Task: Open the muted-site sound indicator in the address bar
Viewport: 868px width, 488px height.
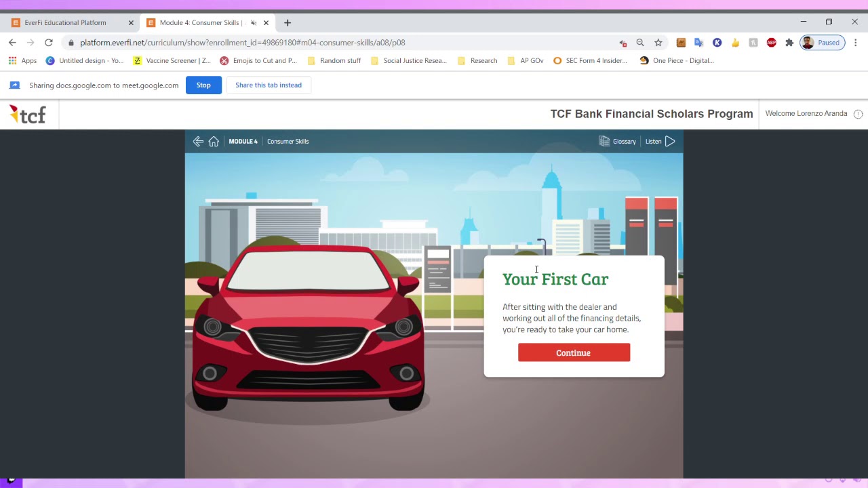Action: tap(623, 43)
